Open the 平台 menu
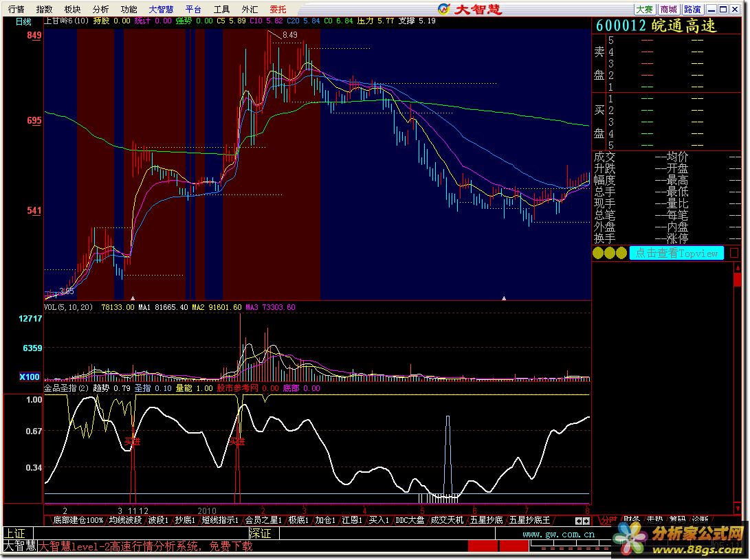Image resolution: width=750 pixels, height=560 pixels. tap(193, 9)
